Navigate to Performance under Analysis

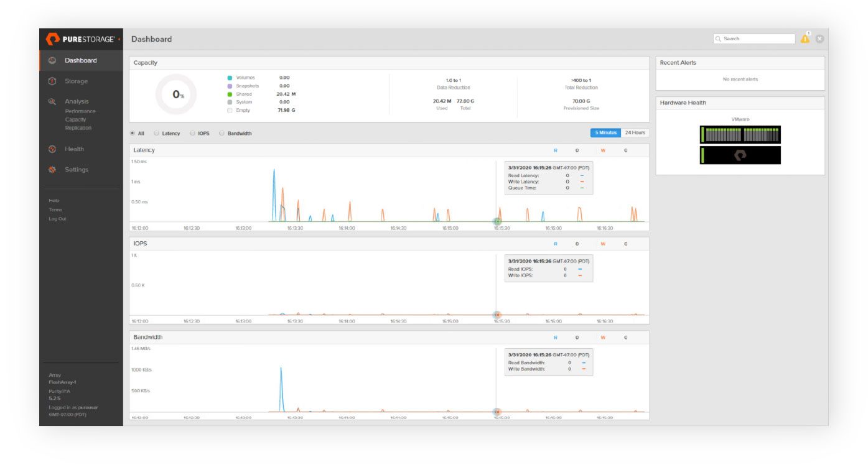pos(80,111)
